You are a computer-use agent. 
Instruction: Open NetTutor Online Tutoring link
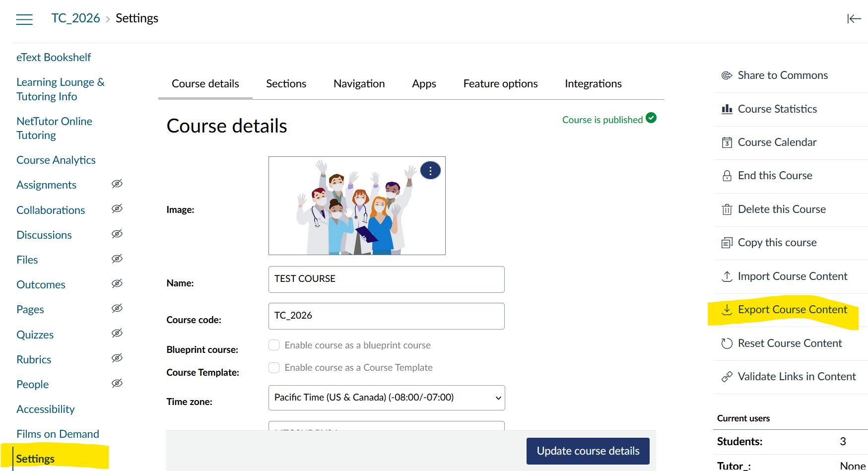[x=54, y=129]
